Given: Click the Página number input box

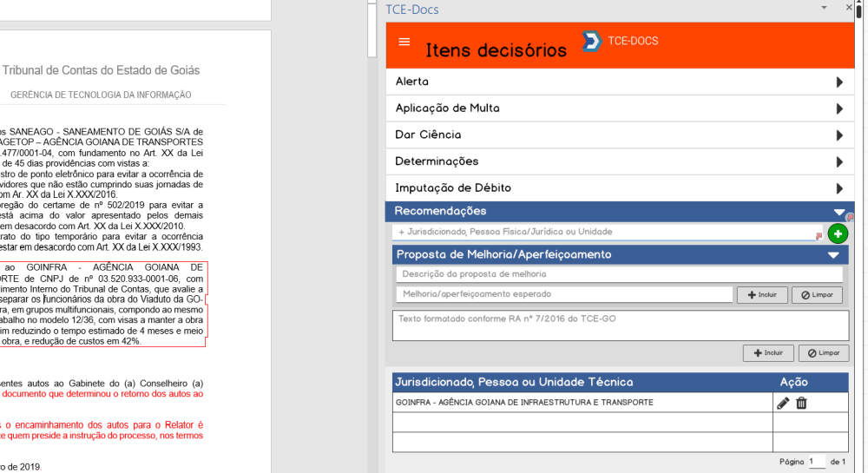Looking at the screenshot, I should click(816, 462).
